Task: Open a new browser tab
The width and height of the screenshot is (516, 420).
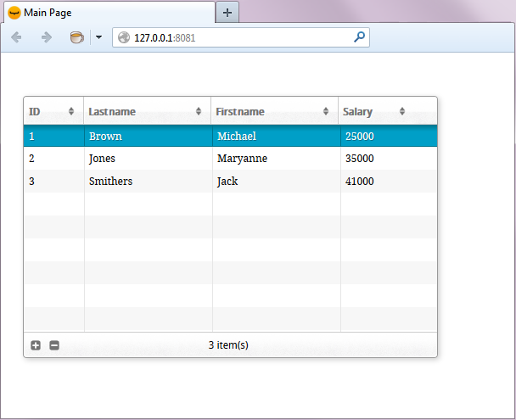Action: (x=227, y=13)
